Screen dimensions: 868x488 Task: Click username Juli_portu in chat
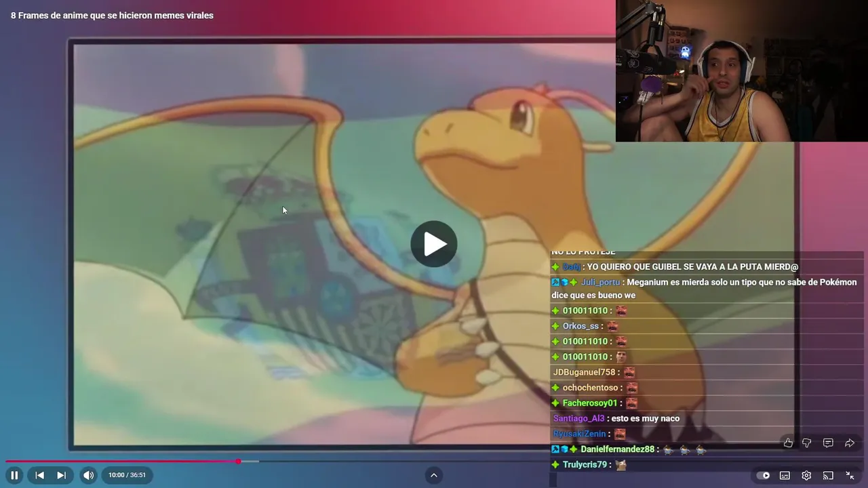600,282
